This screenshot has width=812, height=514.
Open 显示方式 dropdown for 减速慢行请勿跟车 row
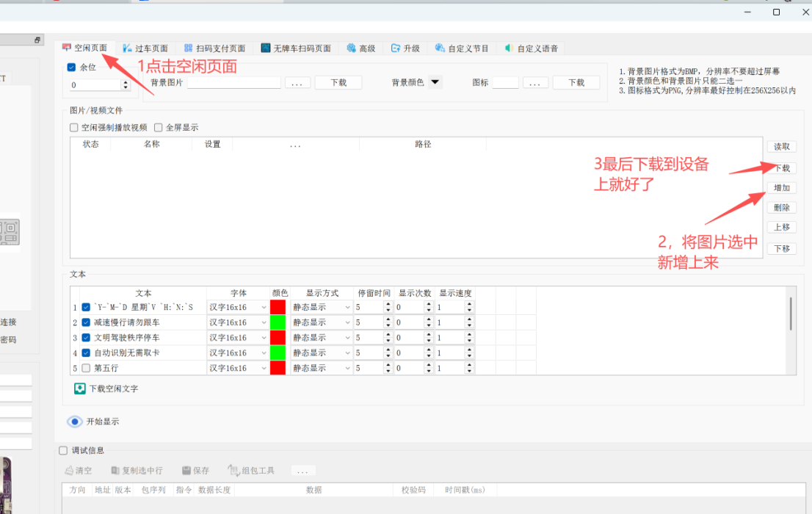(347, 322)
